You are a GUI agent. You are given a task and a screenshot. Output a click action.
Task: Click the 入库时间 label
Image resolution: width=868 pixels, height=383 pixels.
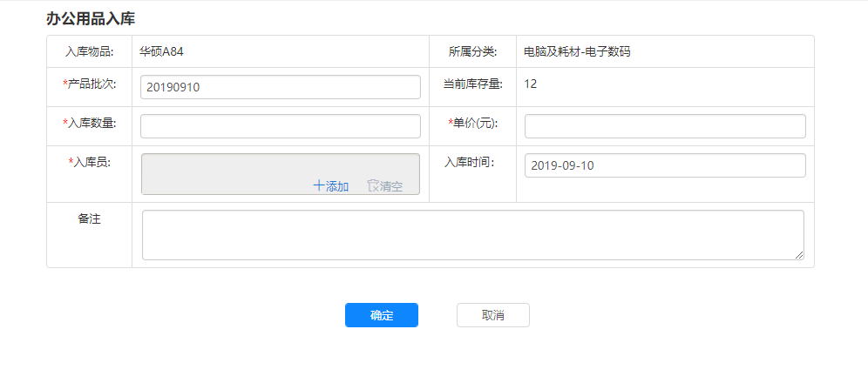469,162
